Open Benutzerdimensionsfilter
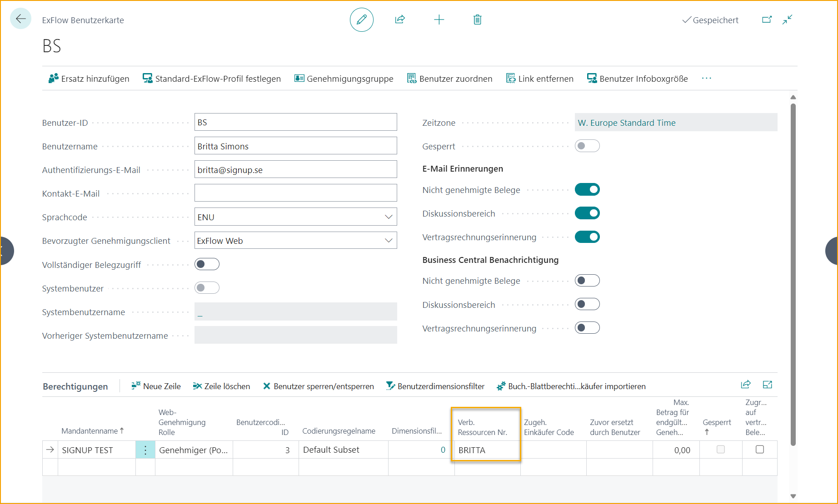 435,386
